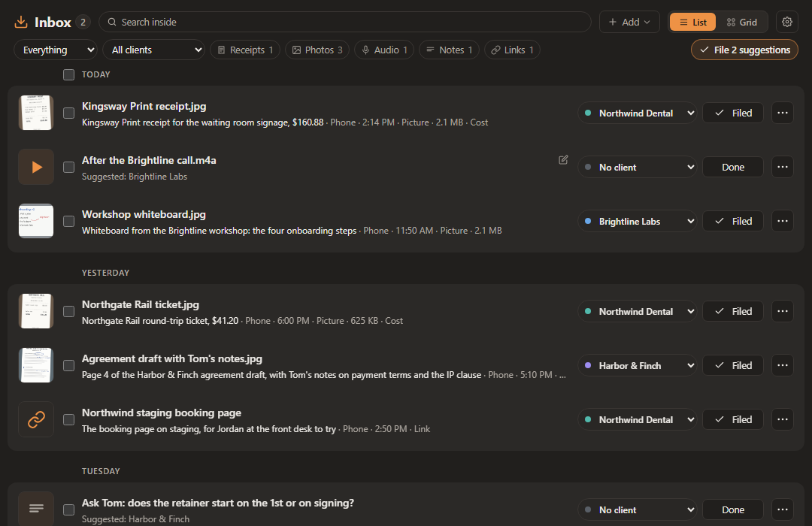The image size is (812, 526).
Task: Open Workshop whiteboard thumbnail
Action: [36, 221]
